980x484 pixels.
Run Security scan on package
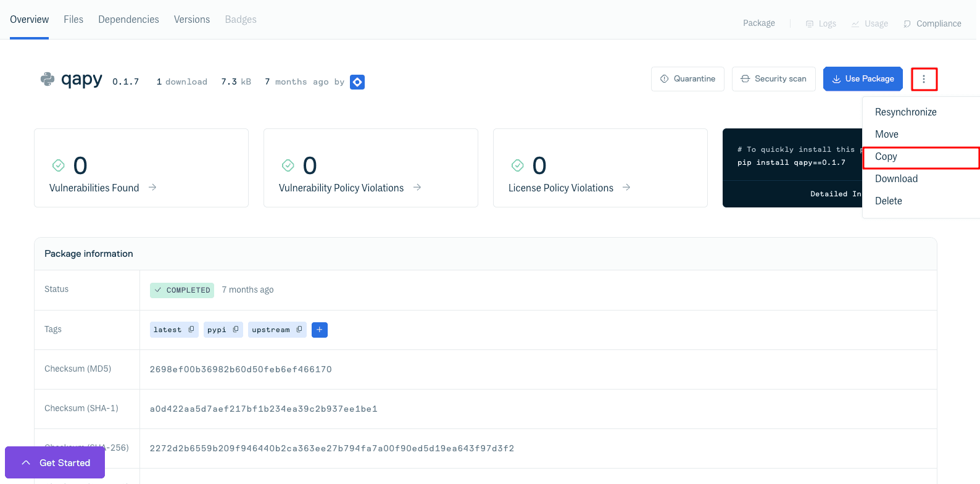tap(773, 79)
